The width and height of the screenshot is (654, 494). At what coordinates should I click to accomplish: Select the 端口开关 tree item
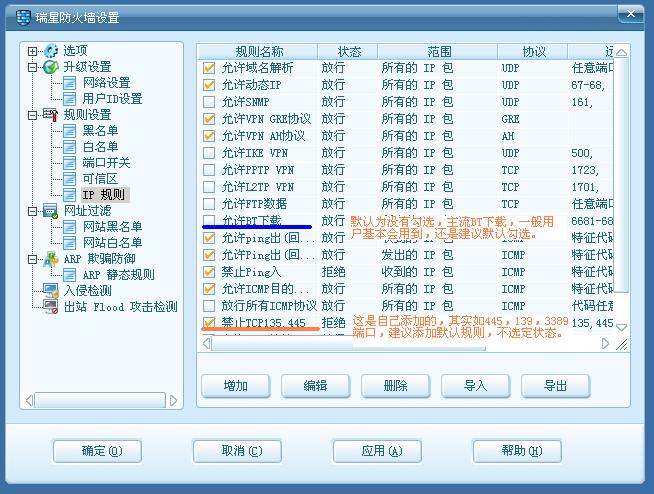pos(106,163)
